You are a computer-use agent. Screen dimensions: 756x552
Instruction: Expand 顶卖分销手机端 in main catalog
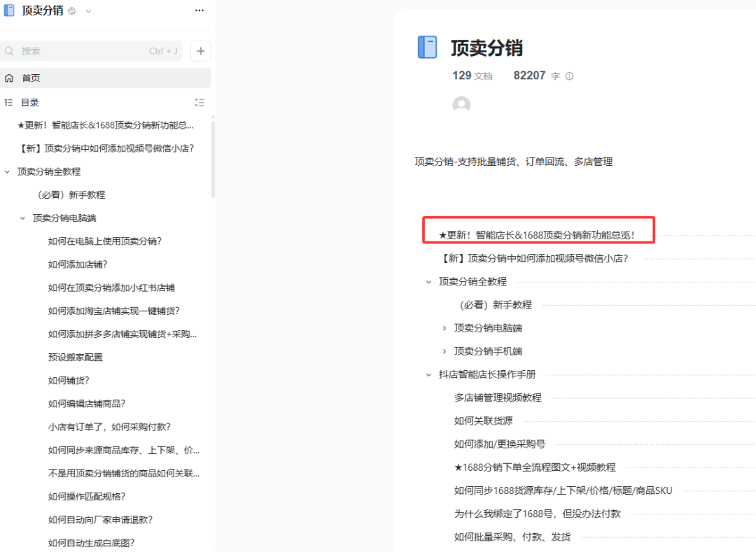[x=444, y=351]
